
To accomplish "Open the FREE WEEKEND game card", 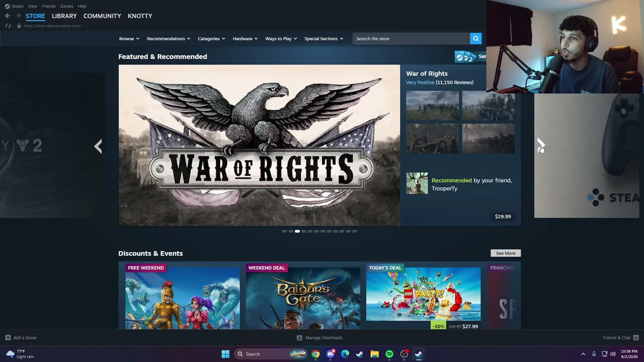I will (x=183, y=296).
